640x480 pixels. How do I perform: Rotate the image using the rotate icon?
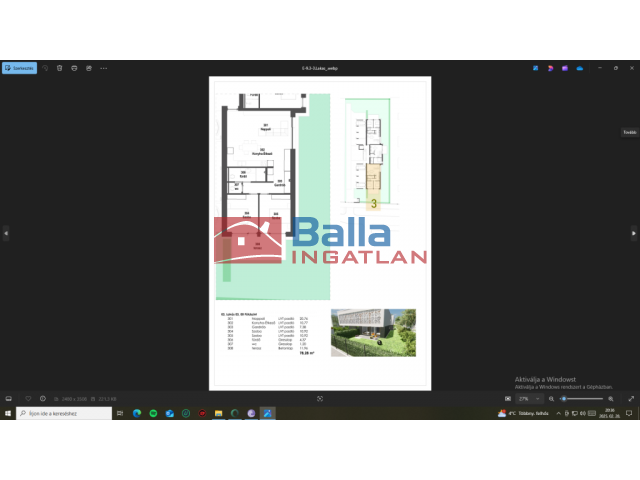click(x=45, y=68)
